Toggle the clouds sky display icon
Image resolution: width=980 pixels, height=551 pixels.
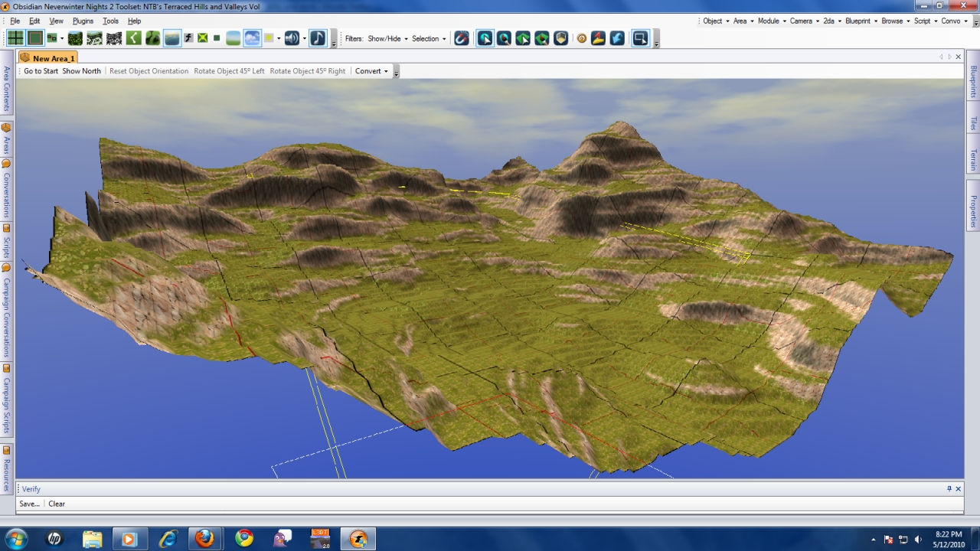pyautogui.click(x=252, y=38)
